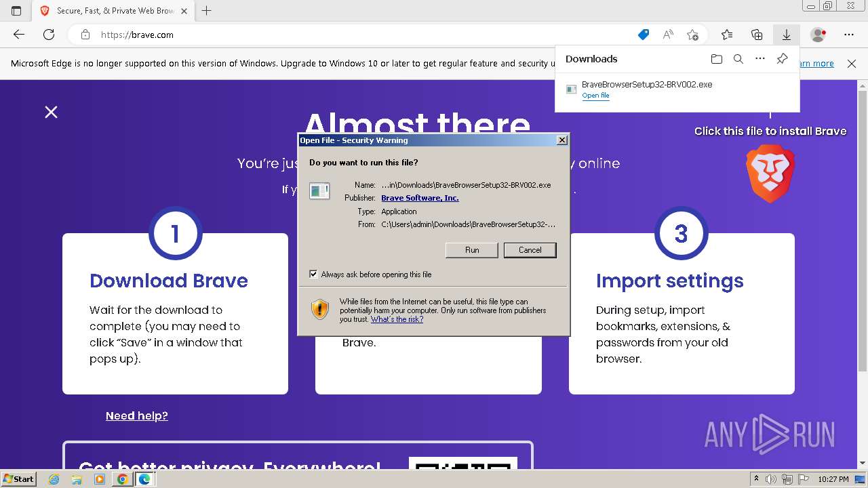868x488 pixels.
Task: Go back to previous page
Action: click(19, 35)
